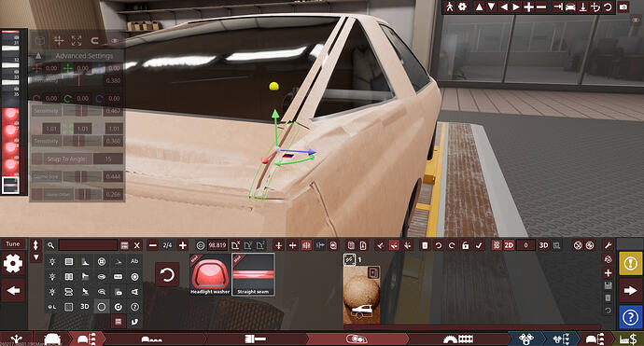This screenshot has width=644, height=346.
Task: Confirm with the checkmark icon
Action: coord(479,245)
